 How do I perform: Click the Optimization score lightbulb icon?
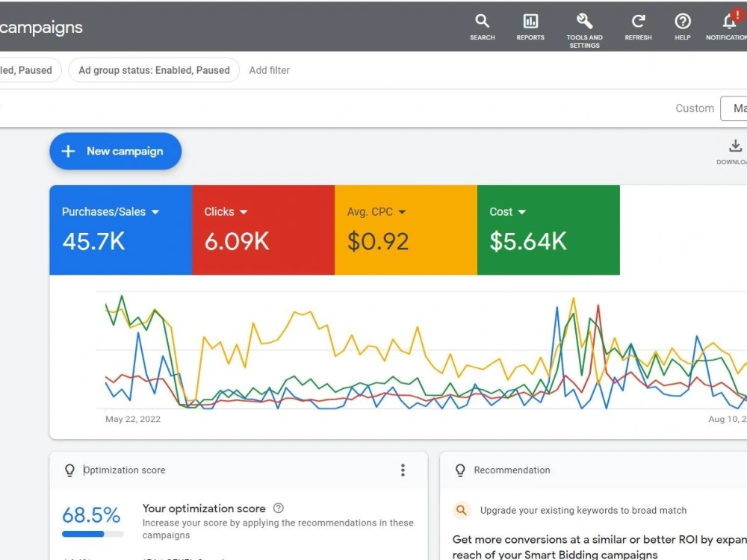(x=69, y=470)
